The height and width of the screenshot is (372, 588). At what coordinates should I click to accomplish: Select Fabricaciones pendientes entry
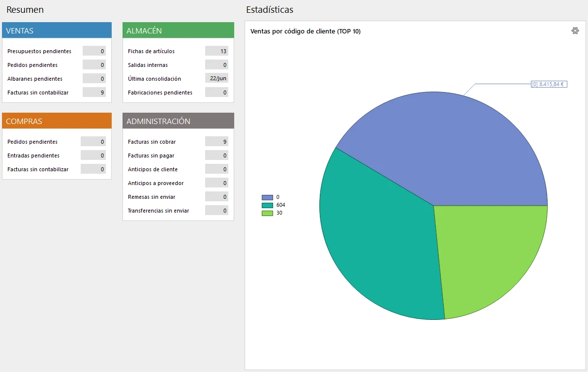click(x=160, y=93)
